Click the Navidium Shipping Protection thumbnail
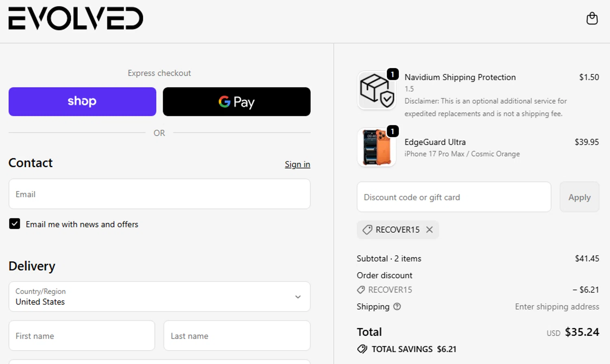Viewport: 610px width, 364px height. click(x=377, y=90)
